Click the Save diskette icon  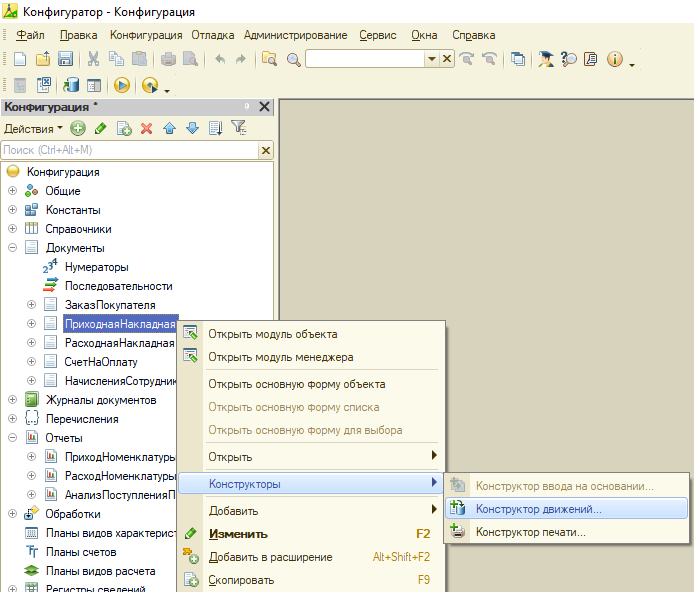[x=66, y=59]
